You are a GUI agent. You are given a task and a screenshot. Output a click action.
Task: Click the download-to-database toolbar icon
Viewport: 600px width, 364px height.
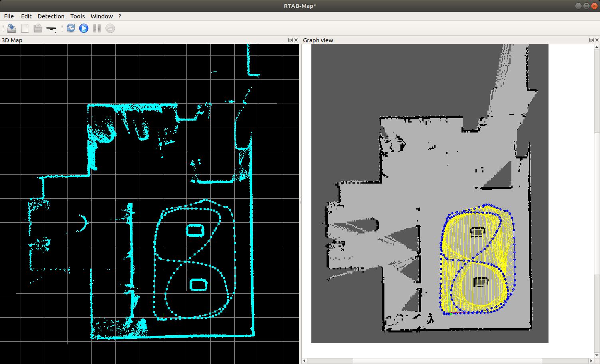tap(12, 28)
